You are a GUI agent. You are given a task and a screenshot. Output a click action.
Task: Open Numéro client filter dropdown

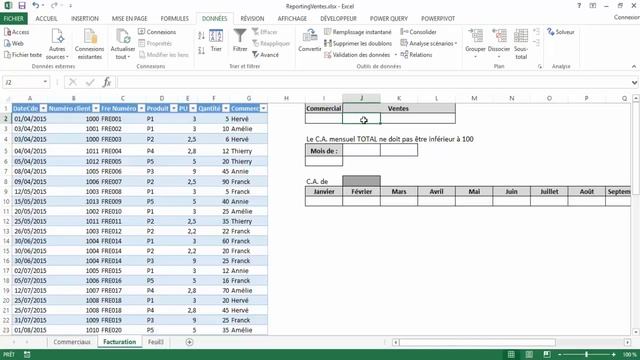[x=96, y=109]
